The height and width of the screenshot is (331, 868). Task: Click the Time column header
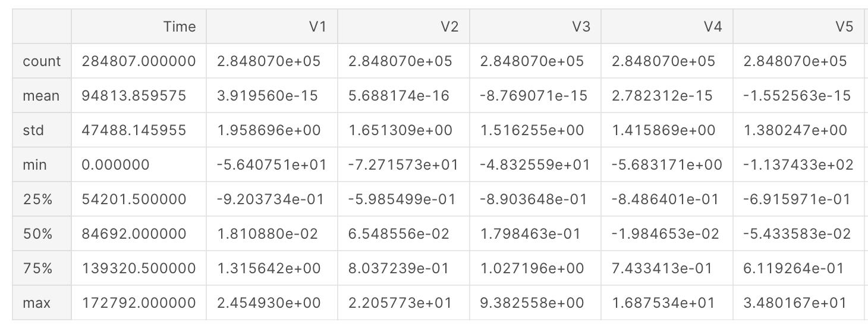coord(180,26)
